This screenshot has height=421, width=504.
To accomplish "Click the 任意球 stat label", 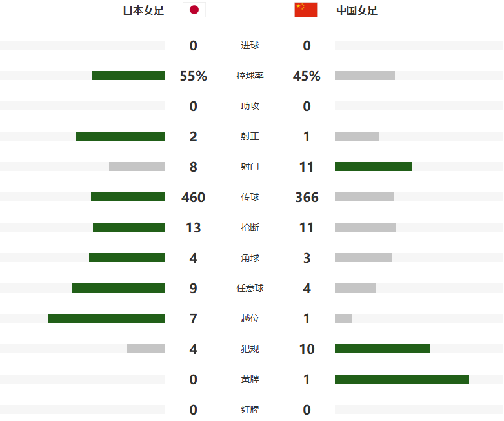I will coord(250,288).
